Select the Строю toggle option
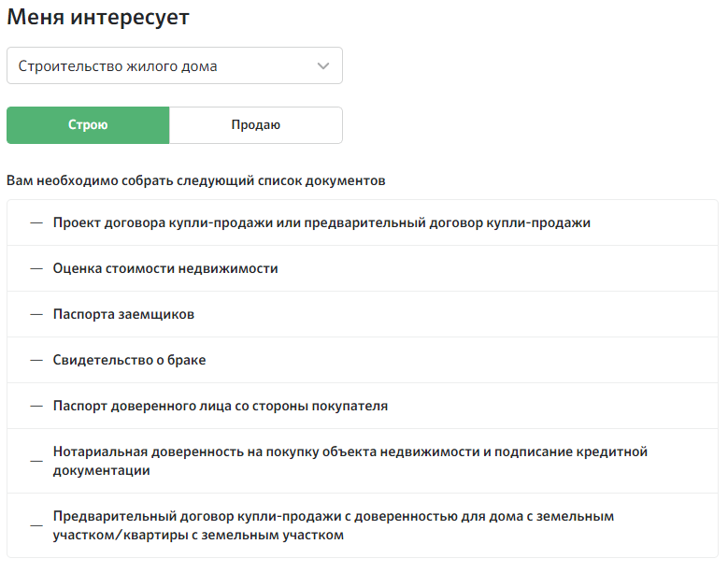Screen dimensions: 728x573 88,125
